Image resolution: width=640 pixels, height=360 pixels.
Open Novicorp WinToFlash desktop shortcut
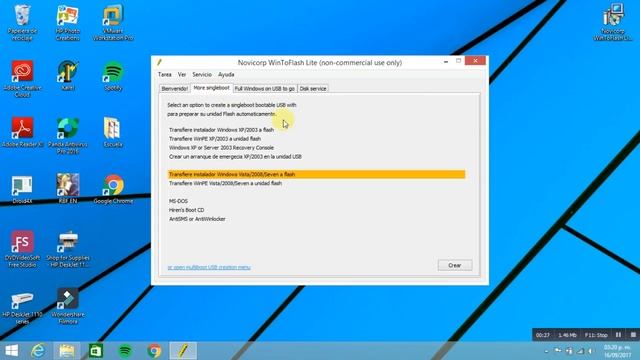click(613, 22)
